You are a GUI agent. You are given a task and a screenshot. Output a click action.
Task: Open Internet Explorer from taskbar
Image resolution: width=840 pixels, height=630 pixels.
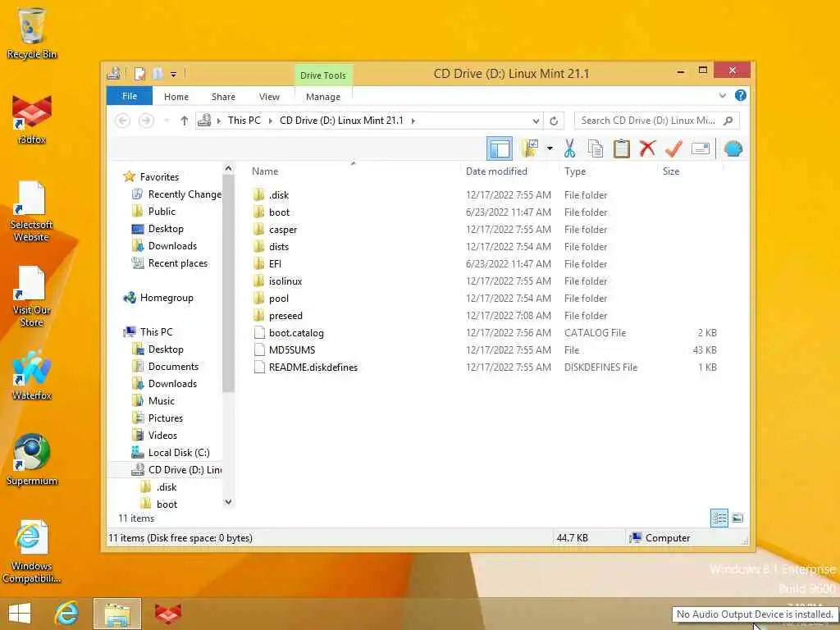(67, 614)
